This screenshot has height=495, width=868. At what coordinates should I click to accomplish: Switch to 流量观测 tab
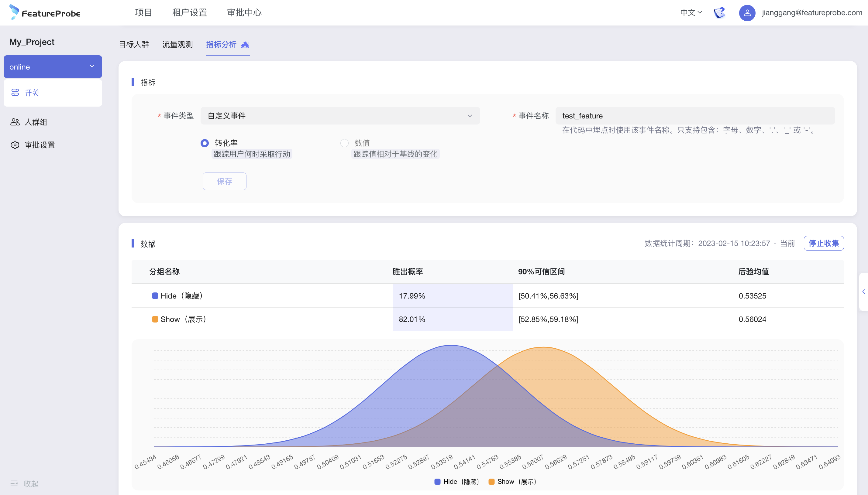pyautogui.click(x=177, y=45)
